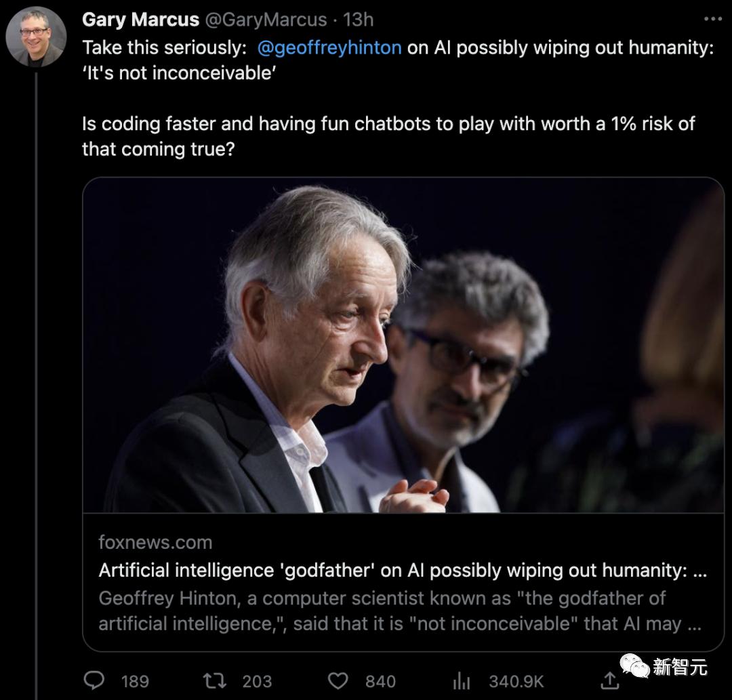Click the 189 replies count

(x=135, y=680)
